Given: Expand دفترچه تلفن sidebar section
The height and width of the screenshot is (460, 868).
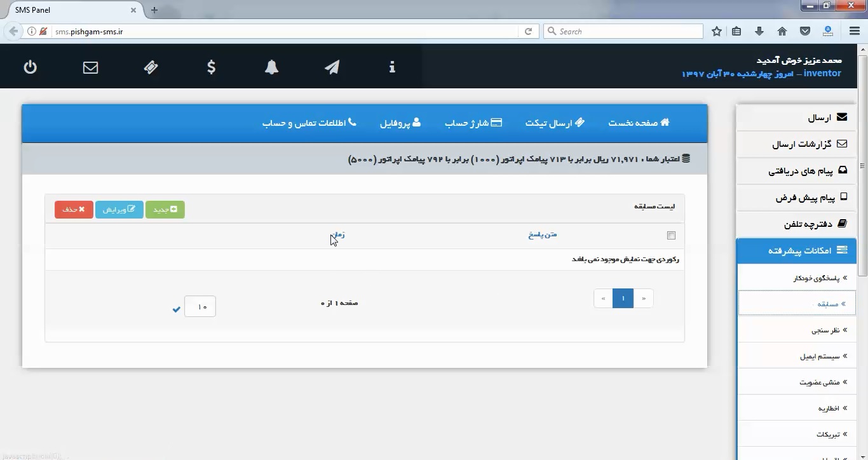Looking at the screenshot, I should 796,224.
